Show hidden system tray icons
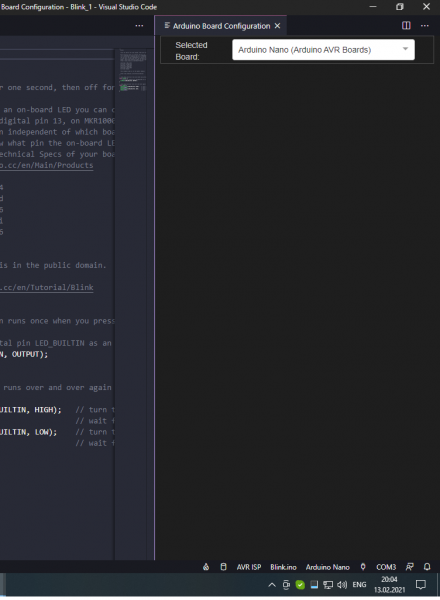The image size is (440, 600). tap(272, 585)
